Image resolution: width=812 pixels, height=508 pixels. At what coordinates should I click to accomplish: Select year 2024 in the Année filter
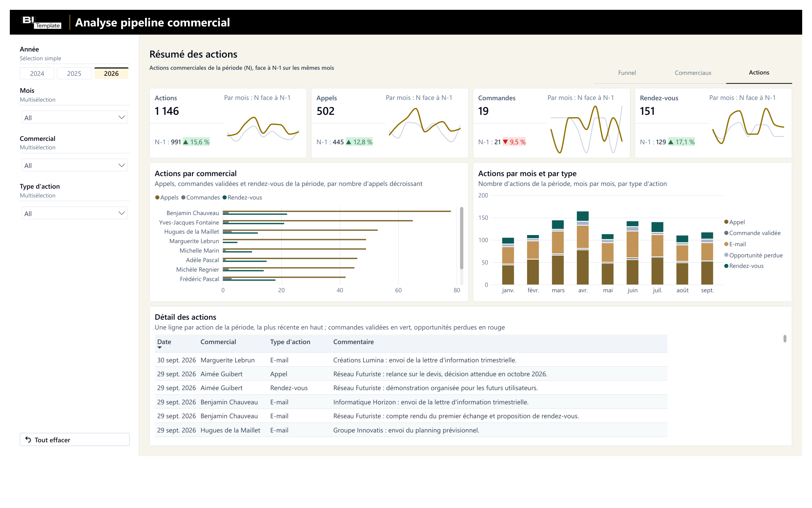pos(37,73)
